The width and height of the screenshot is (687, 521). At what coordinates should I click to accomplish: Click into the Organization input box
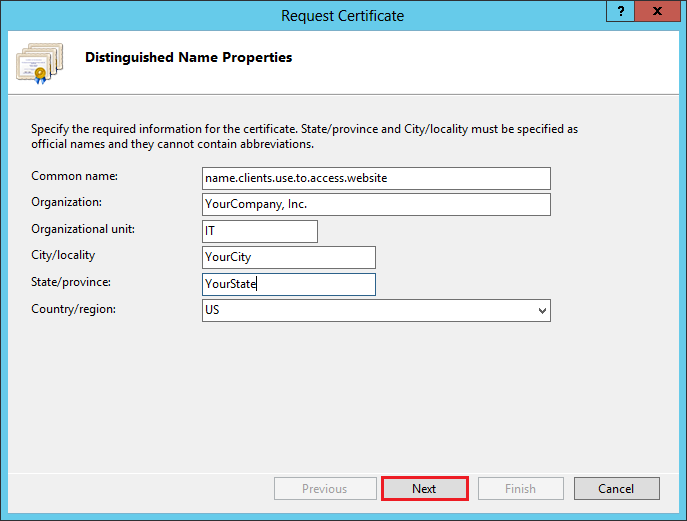(376, 205)
